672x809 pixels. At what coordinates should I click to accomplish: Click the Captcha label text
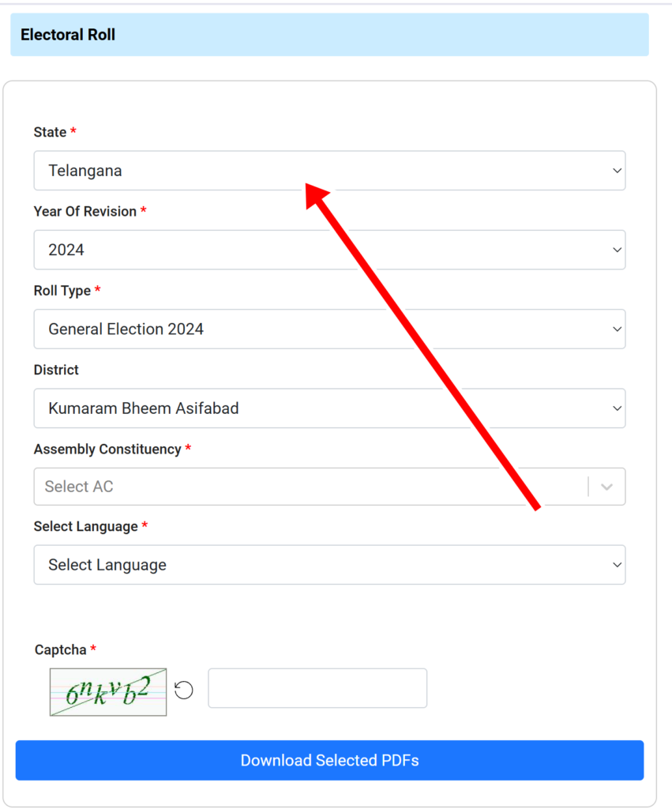(x=60, y=649)
